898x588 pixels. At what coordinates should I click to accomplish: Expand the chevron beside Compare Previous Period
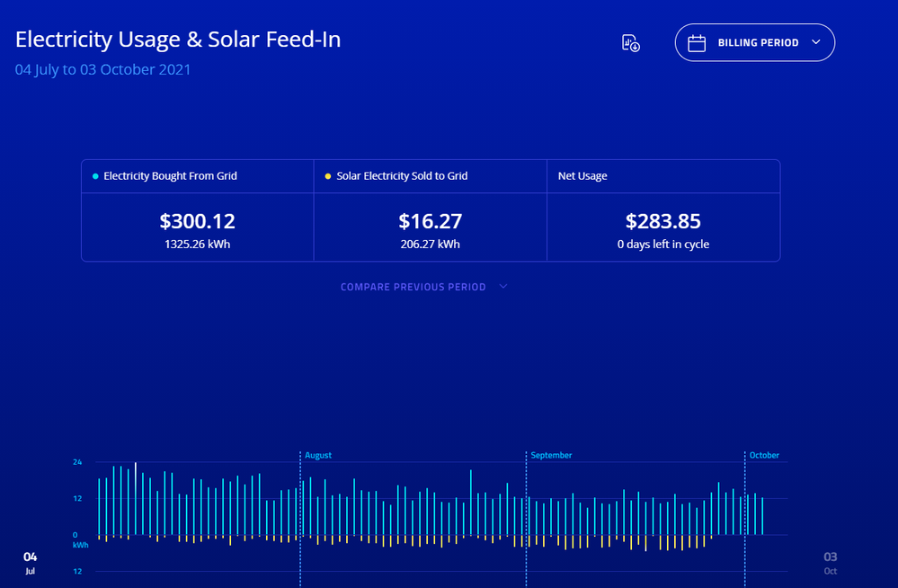pos(502,287)
